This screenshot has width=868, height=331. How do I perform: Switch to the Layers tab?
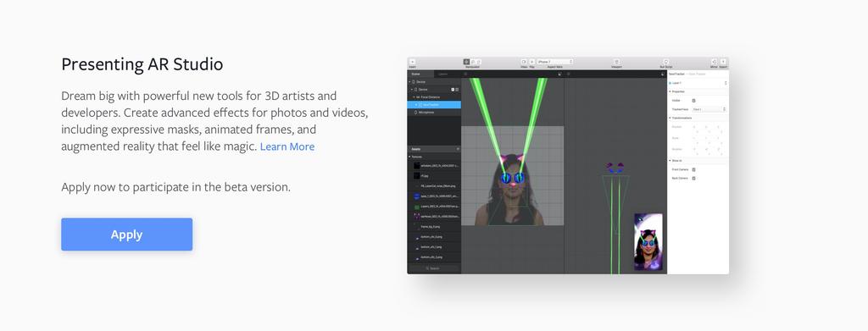click(443, 74)
